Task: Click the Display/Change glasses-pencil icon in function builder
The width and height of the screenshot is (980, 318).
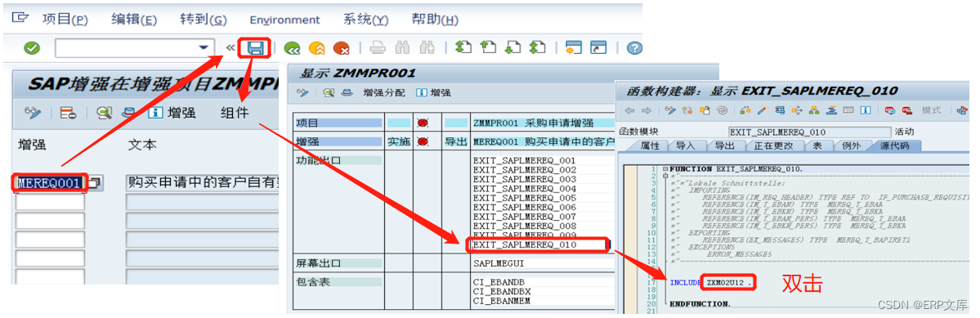Action: [670, 110]
